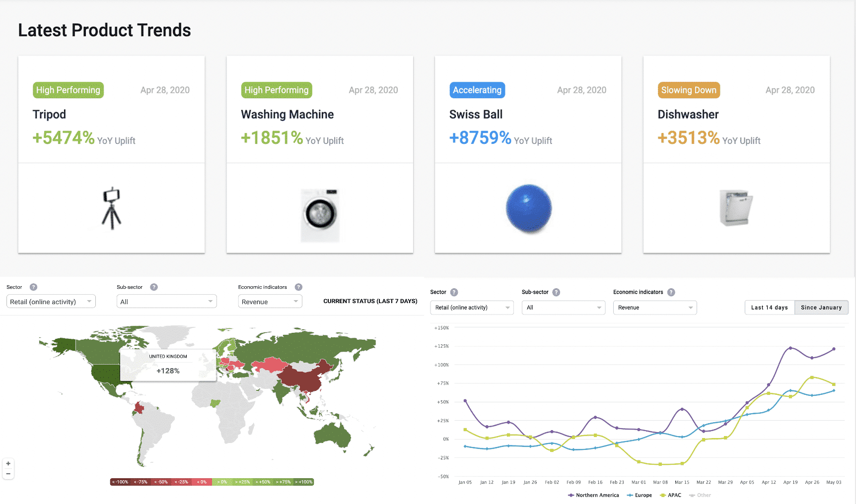Click the Jan 05 label on the chart axis
The width and height of the screenshot is (856, 504).
click(x=465, y=482)
